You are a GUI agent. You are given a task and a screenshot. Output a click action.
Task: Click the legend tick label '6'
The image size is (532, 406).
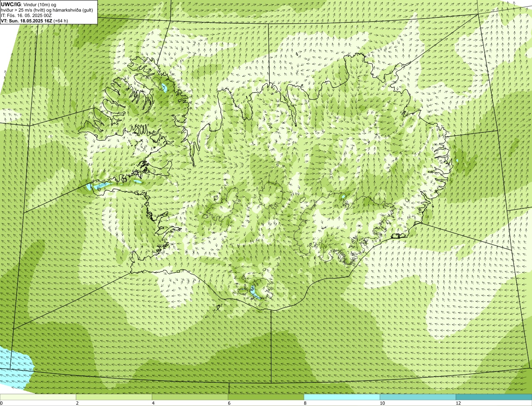[x=229, y=403]
